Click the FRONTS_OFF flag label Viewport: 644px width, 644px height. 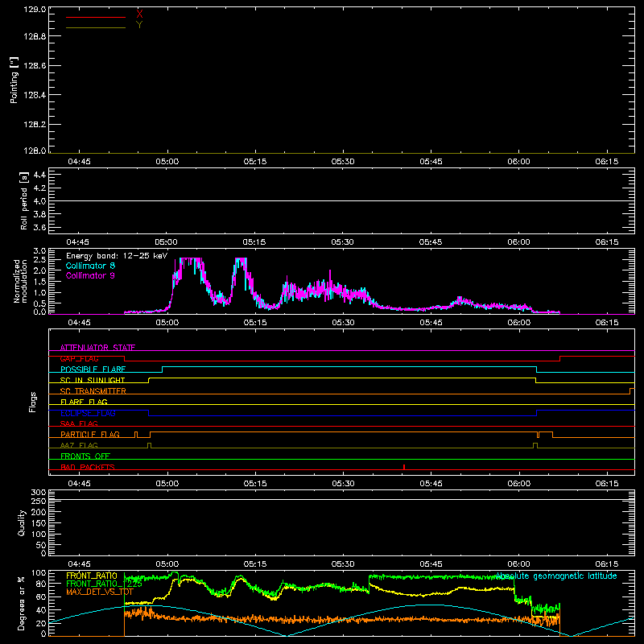click(85, 456)
